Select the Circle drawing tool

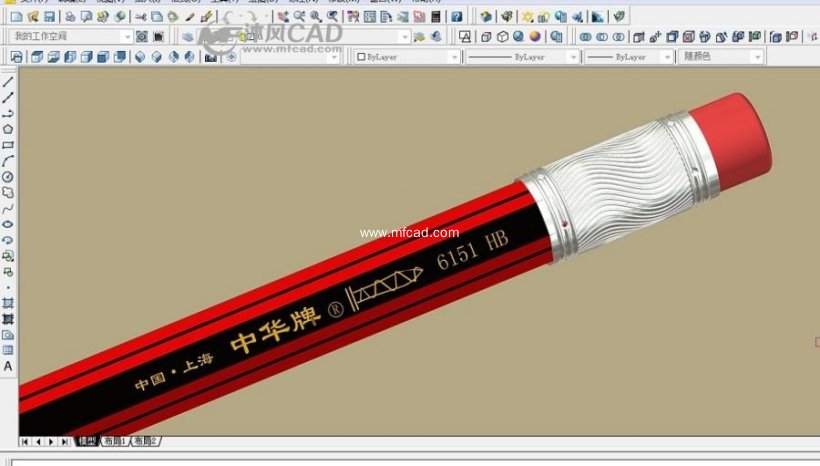click(x=8, y=177)
